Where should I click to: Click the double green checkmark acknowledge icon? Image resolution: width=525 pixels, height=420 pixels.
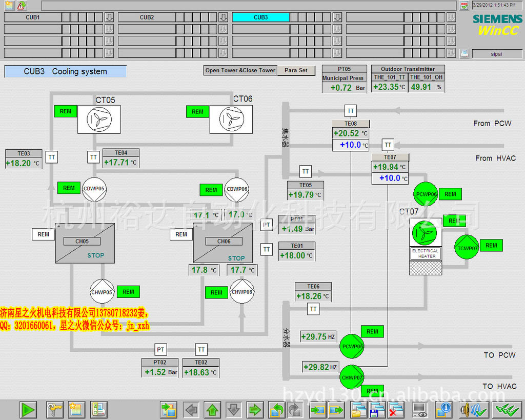507,409
